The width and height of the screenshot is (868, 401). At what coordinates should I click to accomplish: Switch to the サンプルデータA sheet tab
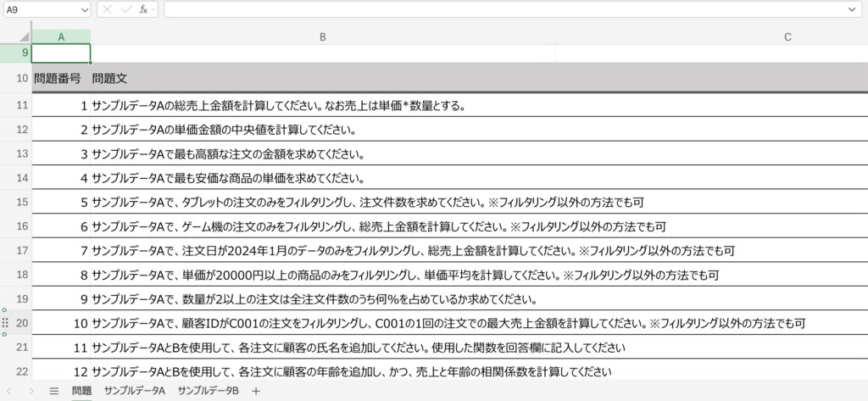pyautogui.click(x=134, y=391)
